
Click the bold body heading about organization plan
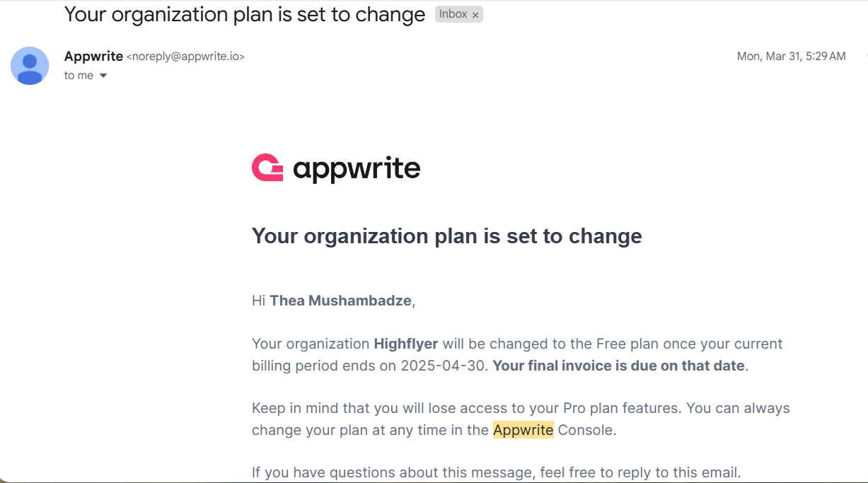447,235
